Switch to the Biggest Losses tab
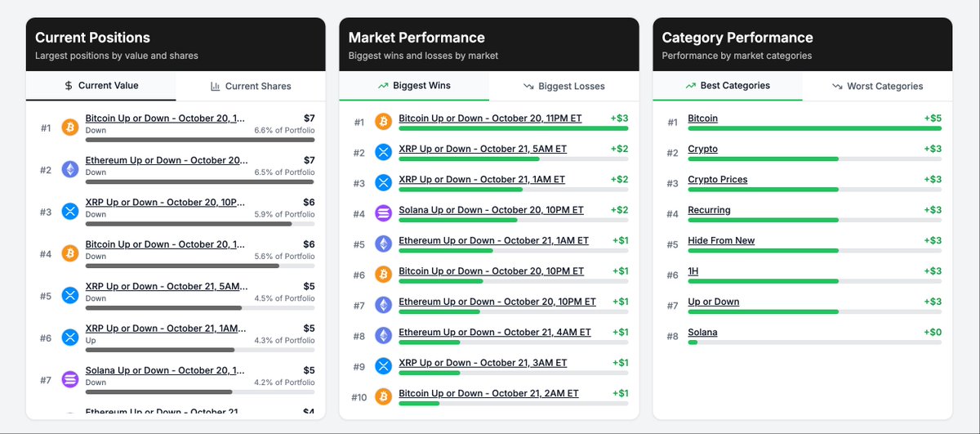The width and height of the screenshot is (980, 434). click(x=564, y=86)
